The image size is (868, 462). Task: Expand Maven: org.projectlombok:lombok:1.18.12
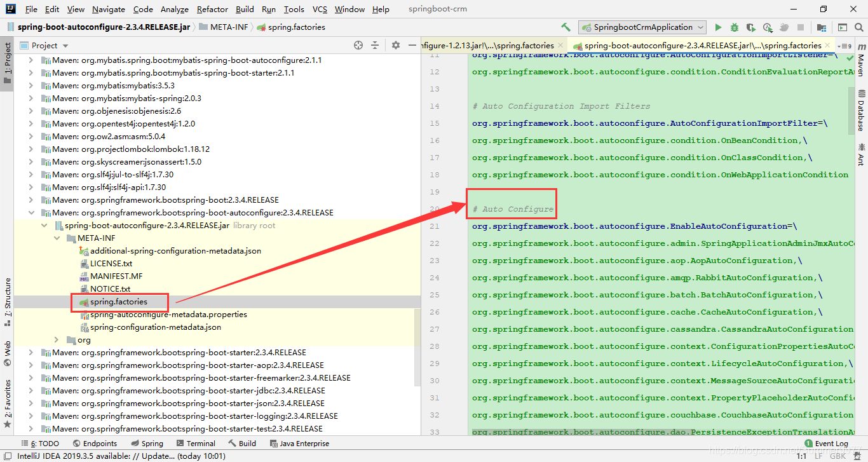(31, 149)
